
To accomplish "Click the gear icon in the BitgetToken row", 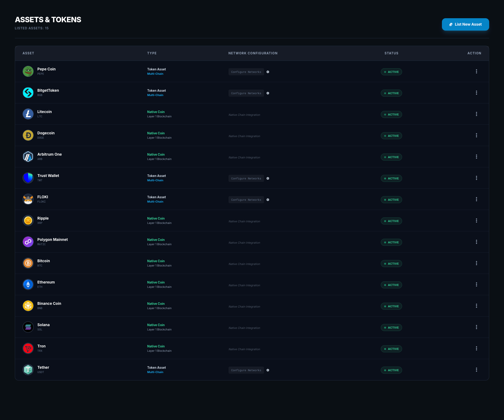I will click(x=268, y=93).
